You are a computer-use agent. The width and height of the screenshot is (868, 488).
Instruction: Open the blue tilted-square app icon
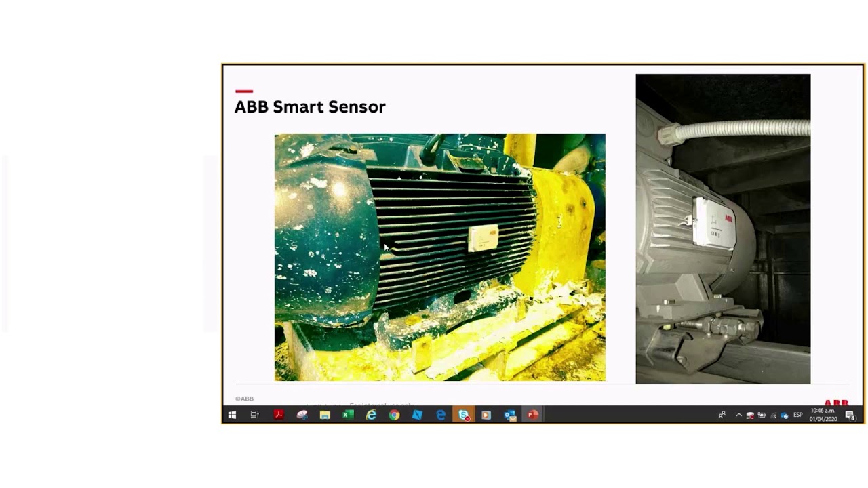coord(417,415)
